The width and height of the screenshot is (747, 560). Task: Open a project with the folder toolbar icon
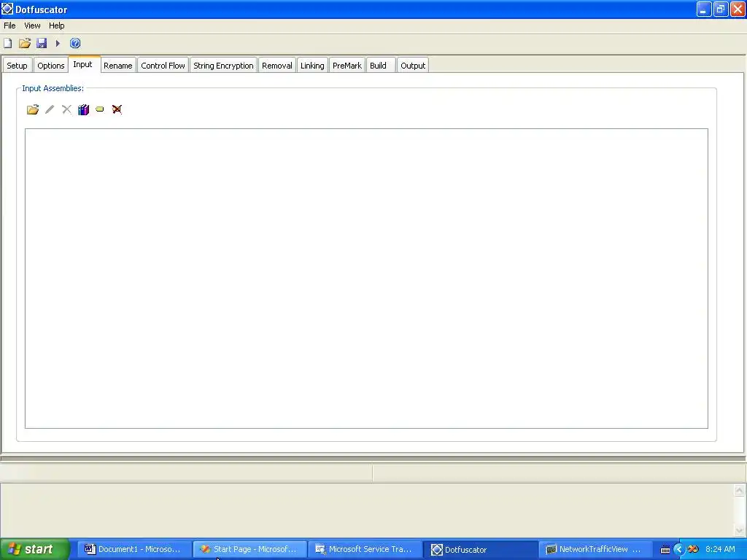point(25,43)
